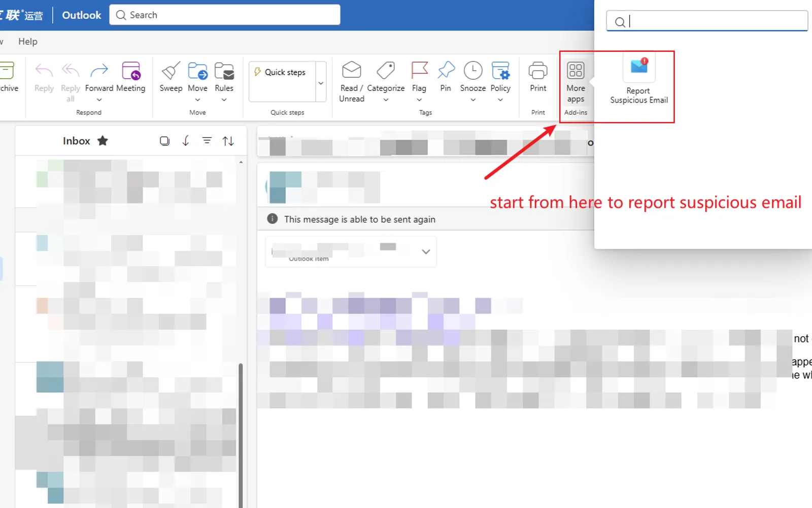Expand the Move dropdown chevron

[197, 100]
